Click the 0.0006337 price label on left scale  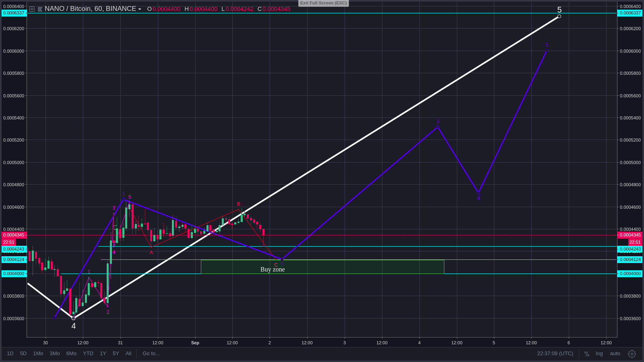click(x=14, y=13)
